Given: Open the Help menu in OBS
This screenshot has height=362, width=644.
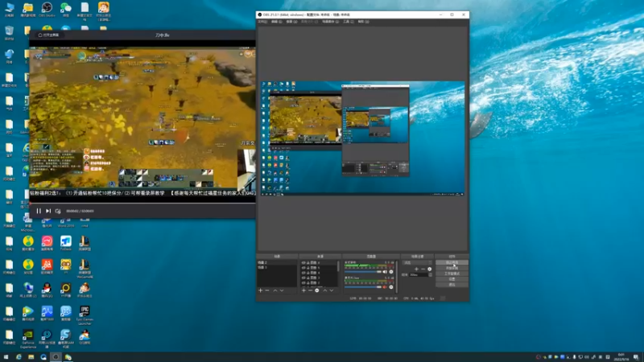Looking at the screenshot, I should [363, 22].
